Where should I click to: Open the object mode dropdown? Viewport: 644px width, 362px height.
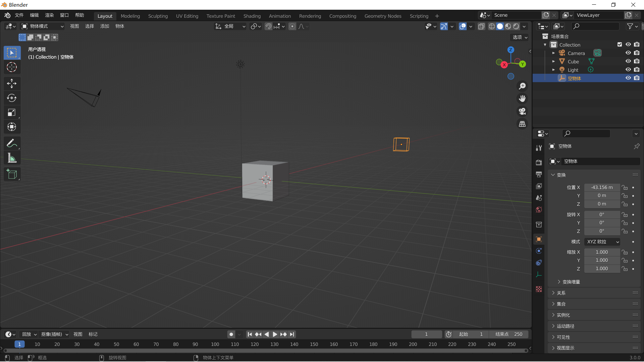pyautogui.click(x=42, y=26)
